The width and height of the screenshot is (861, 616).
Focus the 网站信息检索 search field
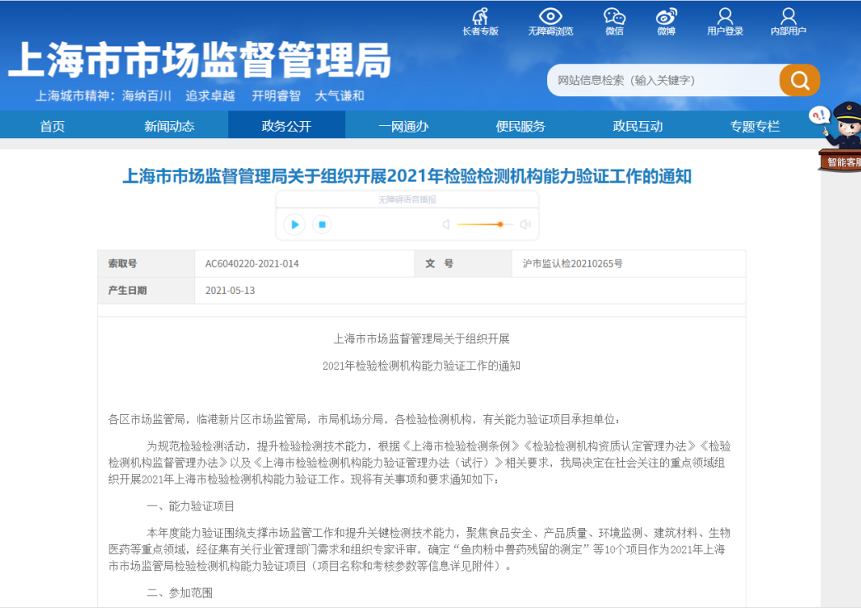click(663, 80)
